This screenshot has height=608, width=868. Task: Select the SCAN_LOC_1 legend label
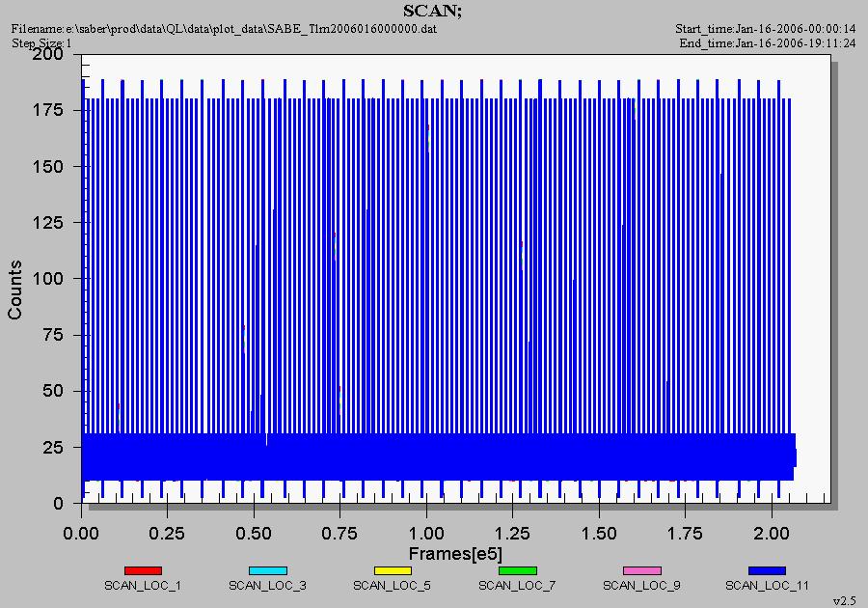pos(143,585)
